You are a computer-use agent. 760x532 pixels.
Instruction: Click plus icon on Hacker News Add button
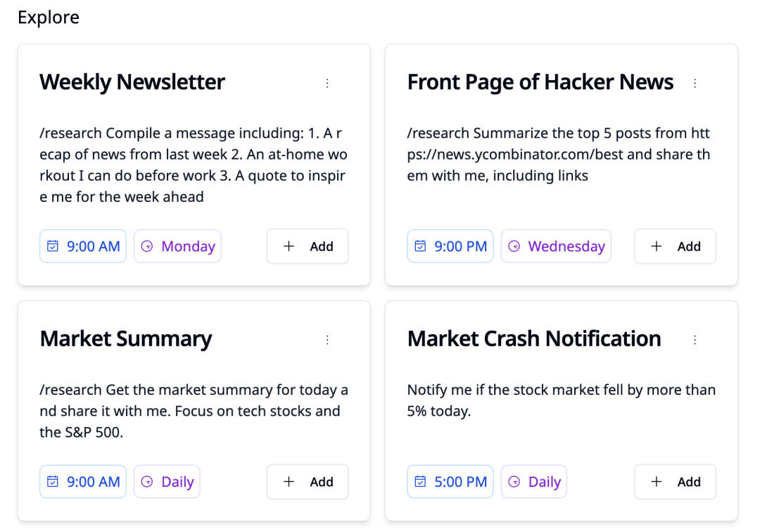657,246
